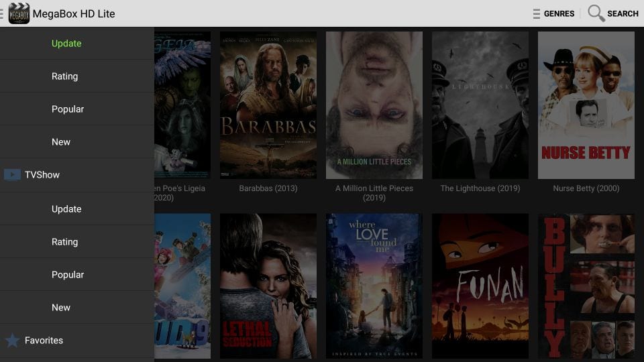Select the New item directly above TVShow
644x362 pixels.
coord(61,142)
